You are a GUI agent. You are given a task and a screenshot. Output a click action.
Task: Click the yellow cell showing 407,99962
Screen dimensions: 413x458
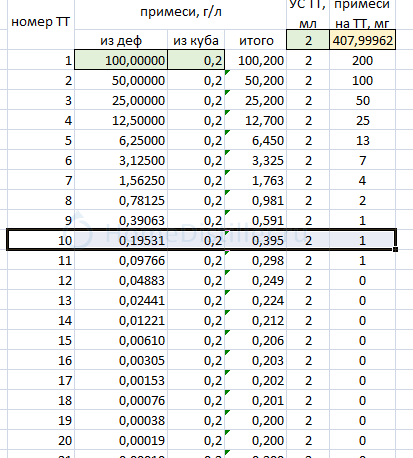click(363, 40)
